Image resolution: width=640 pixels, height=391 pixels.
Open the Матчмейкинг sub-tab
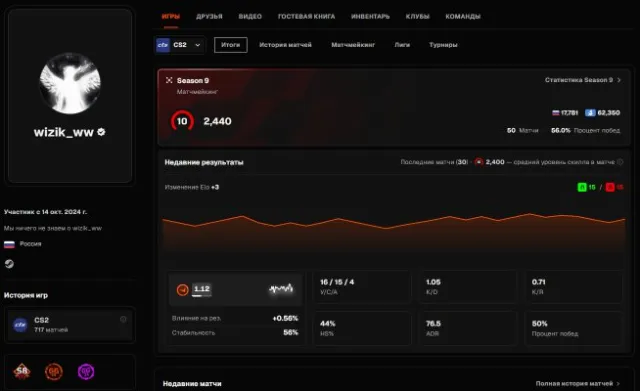pos(353,45)
